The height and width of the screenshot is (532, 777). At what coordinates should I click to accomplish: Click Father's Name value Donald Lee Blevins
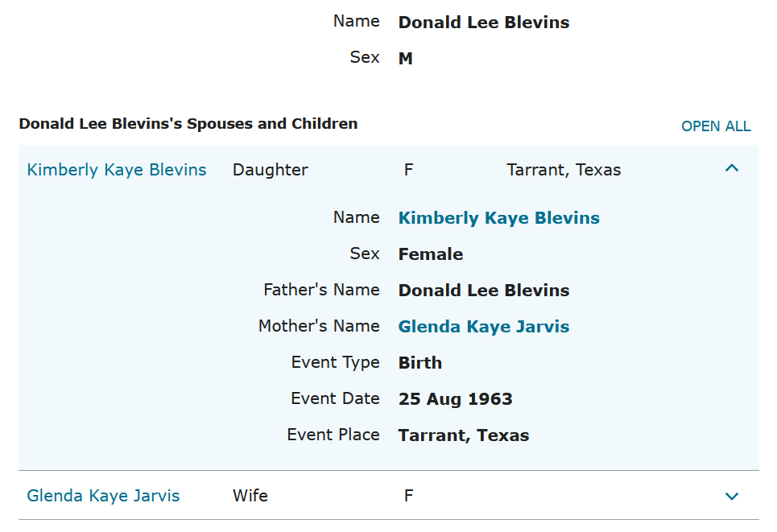click(483, 291)
